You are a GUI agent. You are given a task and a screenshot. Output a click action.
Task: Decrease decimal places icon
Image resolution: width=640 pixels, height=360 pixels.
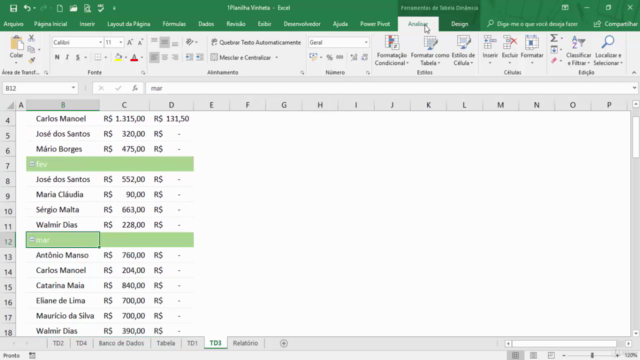(364, 58)
